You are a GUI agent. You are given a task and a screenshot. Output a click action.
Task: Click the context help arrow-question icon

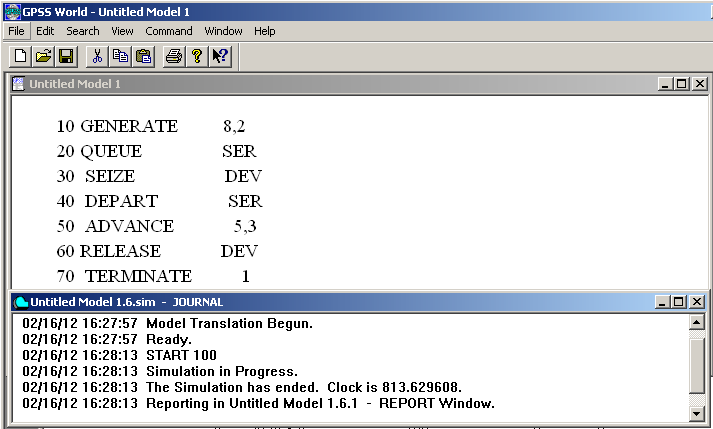pyautogui.click(x=221, y=56)
